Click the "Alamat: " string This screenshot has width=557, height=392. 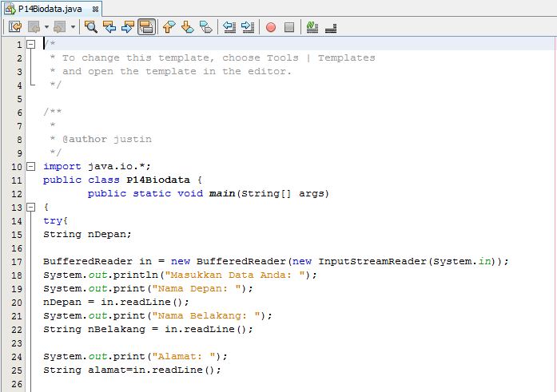pyautogui.click(x=184, y=356)
